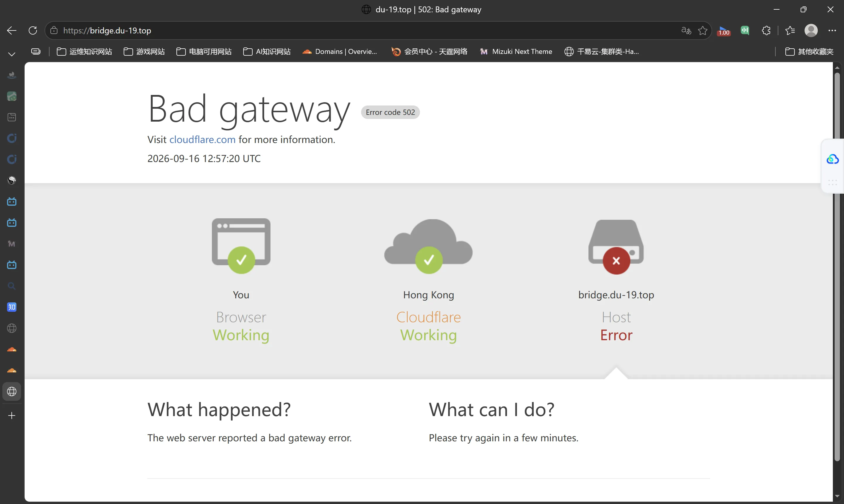Open the speed extension with 1.00 badge

tap(724, 31)
